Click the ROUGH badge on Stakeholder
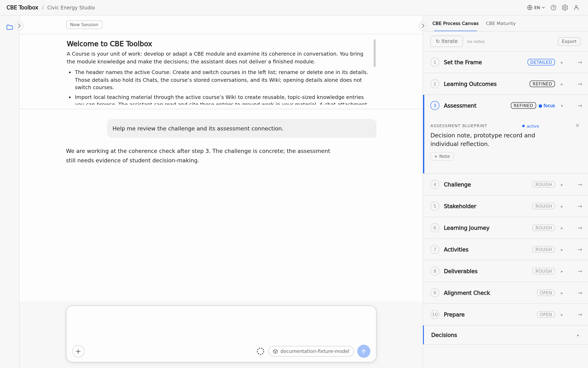 pos(543,206)
